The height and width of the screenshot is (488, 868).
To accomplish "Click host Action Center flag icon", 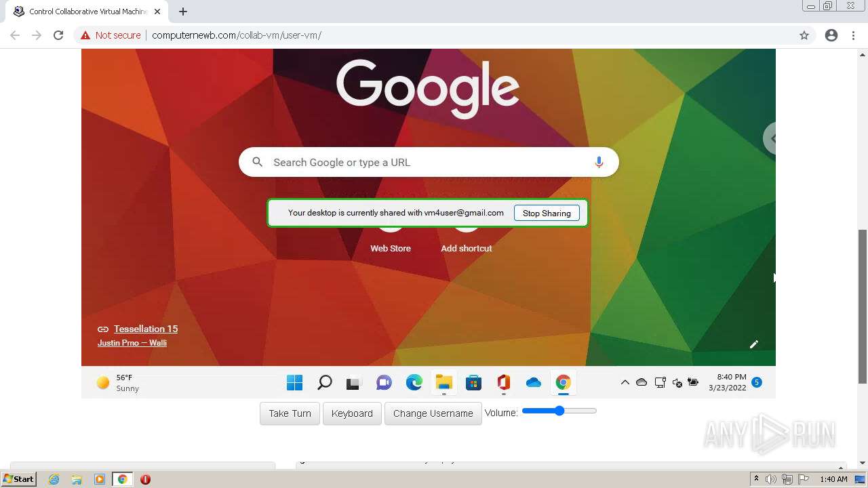I will tap(803, 479).
